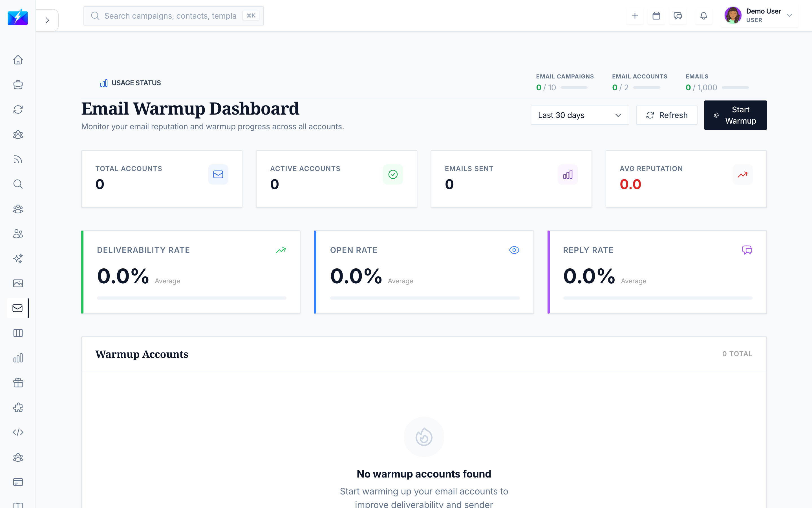Open the briefcase icon in the sidebar

click(18, 85)
